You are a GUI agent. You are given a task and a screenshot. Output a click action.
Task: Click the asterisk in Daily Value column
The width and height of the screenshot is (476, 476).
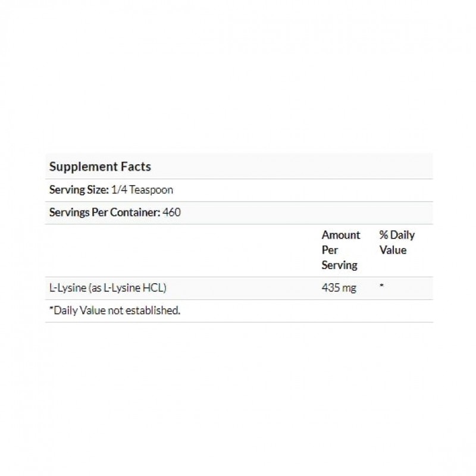pos(382,287)
